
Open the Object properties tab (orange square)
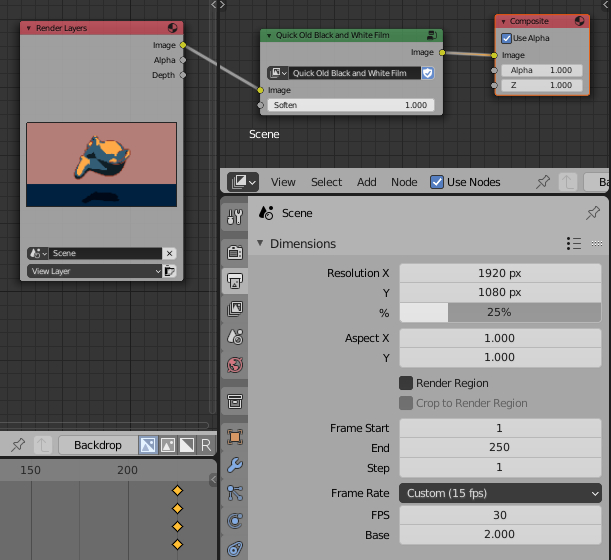[x=235, y=437]
